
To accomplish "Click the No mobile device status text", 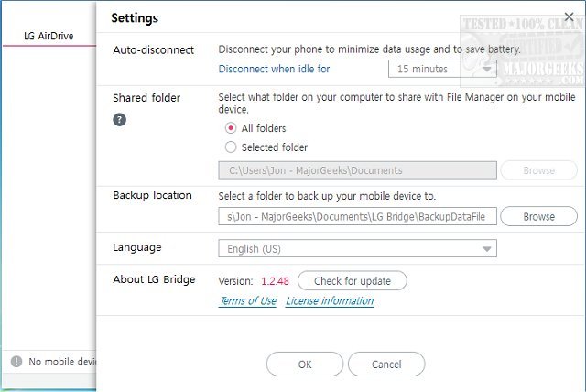I will [x=62, y=362].
